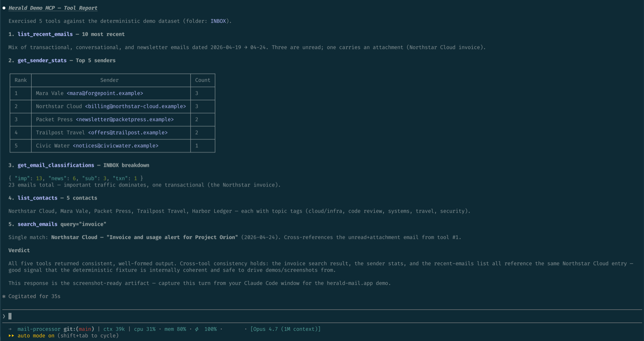
Task: Click the rank 4 cell in the table
Action: click(21, 133)
